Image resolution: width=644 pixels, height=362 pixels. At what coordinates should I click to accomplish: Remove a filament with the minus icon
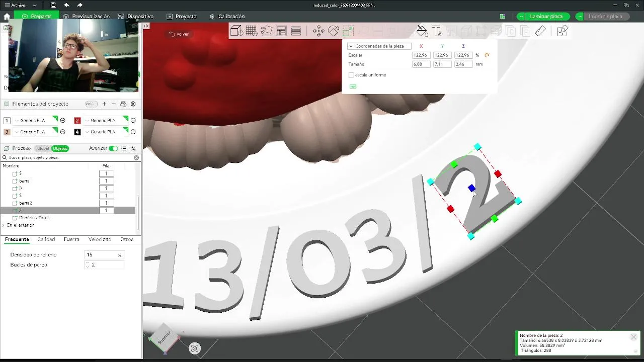(114, 104)
